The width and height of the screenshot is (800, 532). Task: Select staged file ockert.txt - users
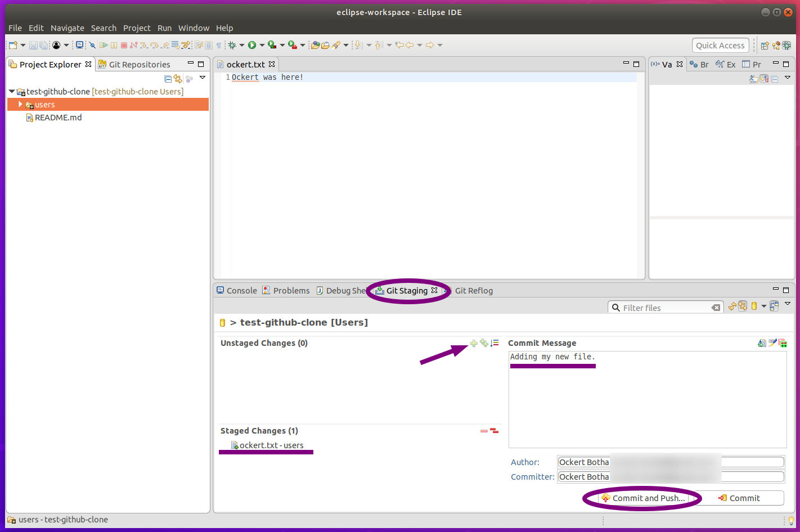coord(267,445)
